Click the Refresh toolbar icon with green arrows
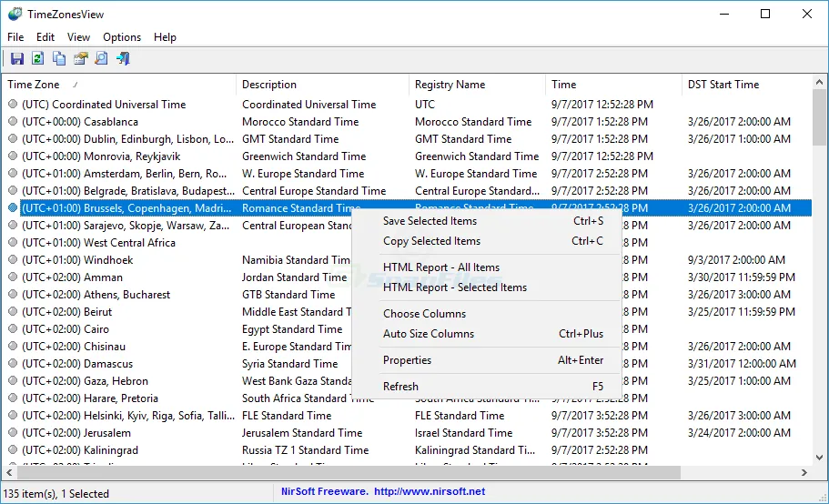The height and width of the screenshot is (504, 829). click(x=37, y=58)
